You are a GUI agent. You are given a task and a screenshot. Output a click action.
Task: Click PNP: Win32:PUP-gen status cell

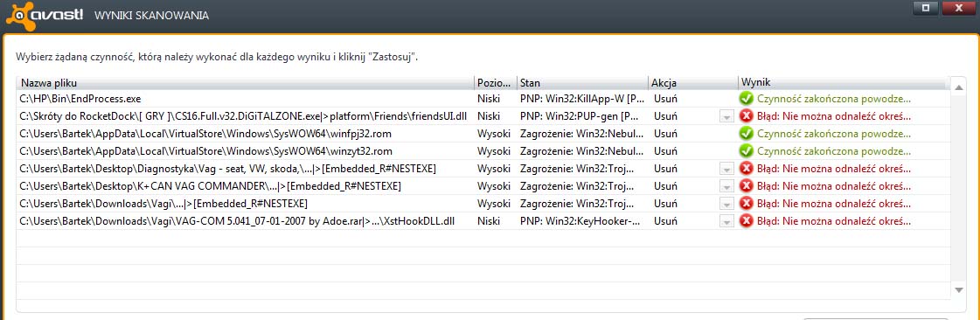click(579, 116)
